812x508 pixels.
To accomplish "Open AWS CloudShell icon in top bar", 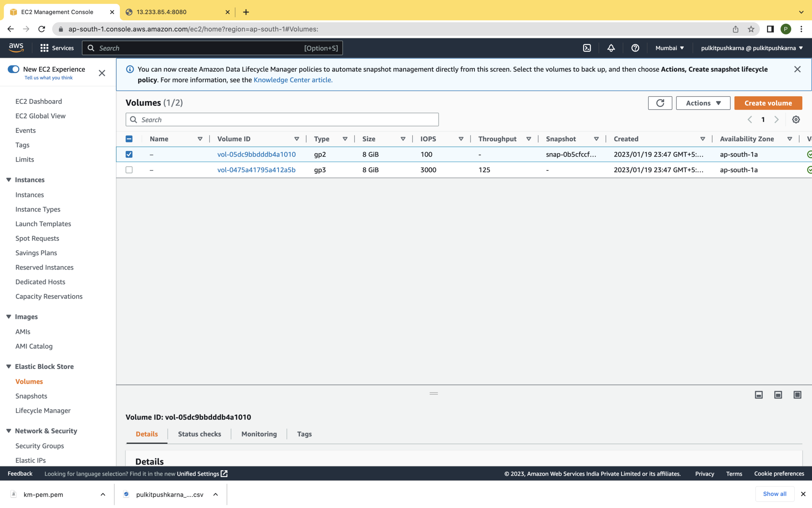I will click(x=587, y=48).
